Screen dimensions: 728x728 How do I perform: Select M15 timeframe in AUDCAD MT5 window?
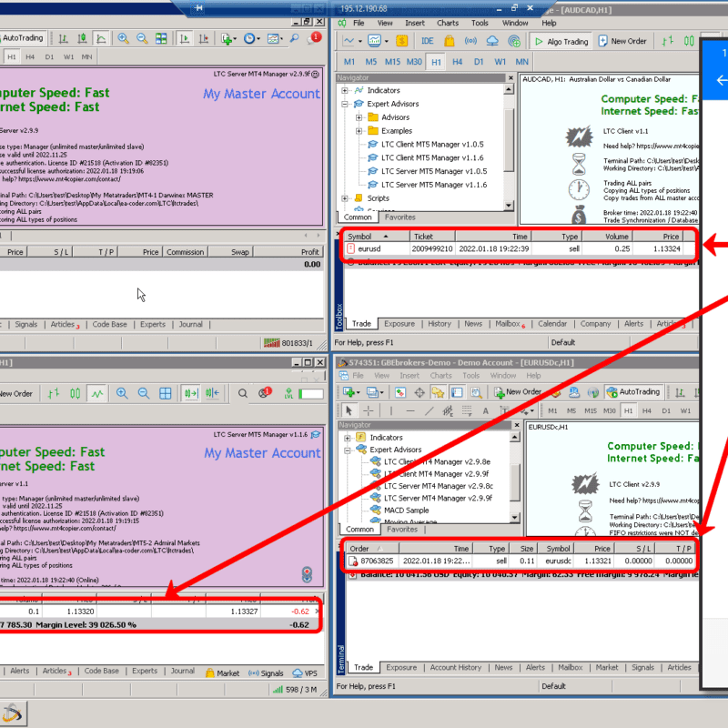(392, 62)
